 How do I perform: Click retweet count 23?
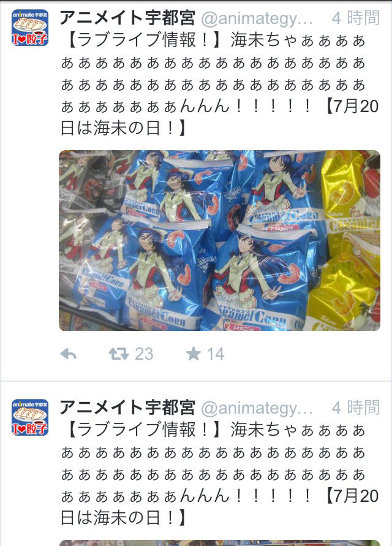(144, 354)
